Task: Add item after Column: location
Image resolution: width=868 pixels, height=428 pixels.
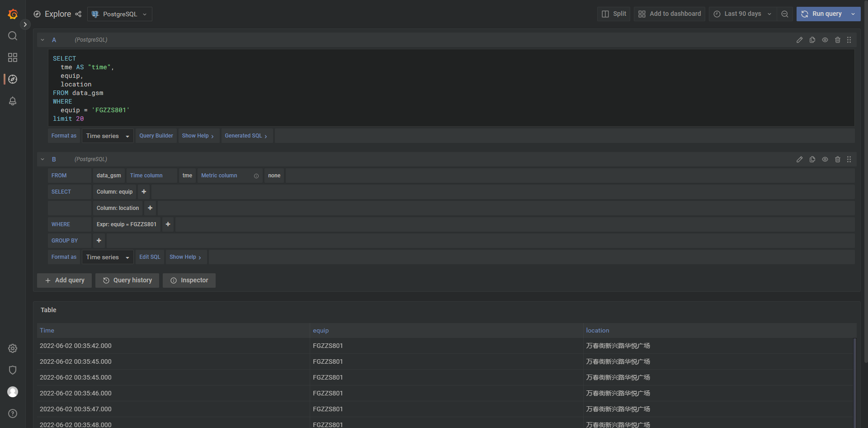Action: [150, 208]
